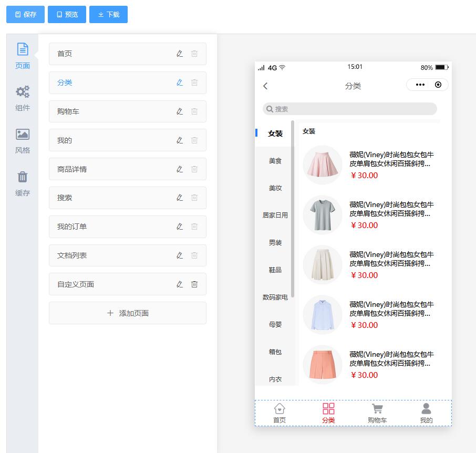
Task: Select the 居家日用 category in preview sidebar
Action: [x=275, y=215]
